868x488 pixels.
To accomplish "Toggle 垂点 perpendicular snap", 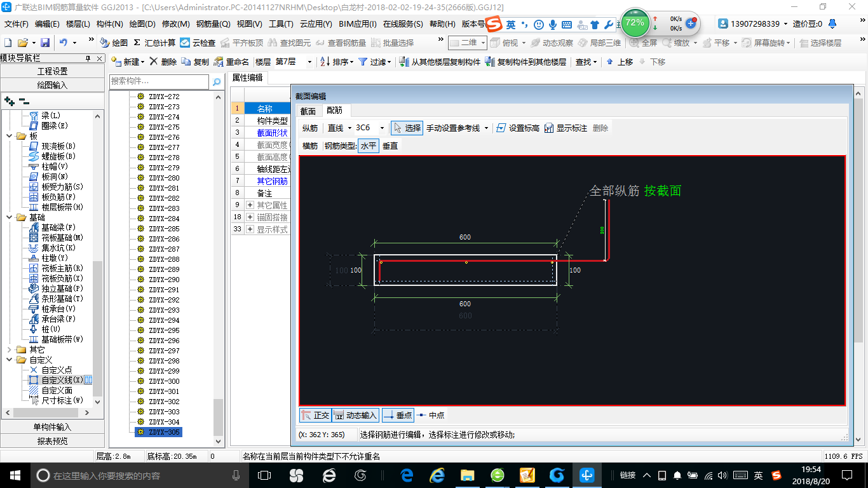I will (x=398, y=415).
